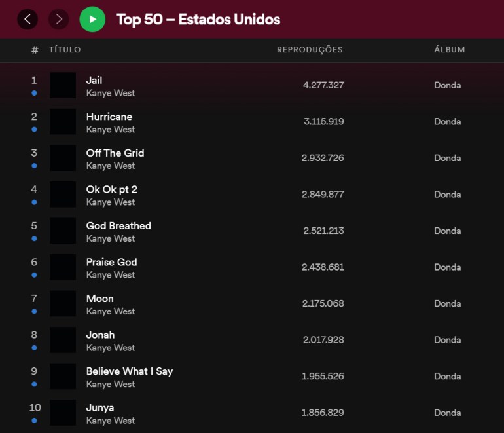Click the back navigation arrow
The image size is (504, 433).
(x=27, y=19)
